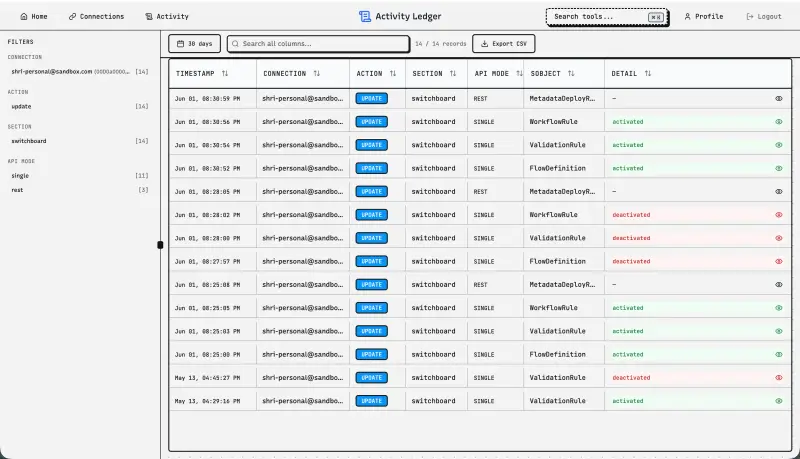The width and height of the screenshot is (800, 459).
Task: View details of 08:30:52 PM FlowDefinition row
Action: tap(779, 168)
